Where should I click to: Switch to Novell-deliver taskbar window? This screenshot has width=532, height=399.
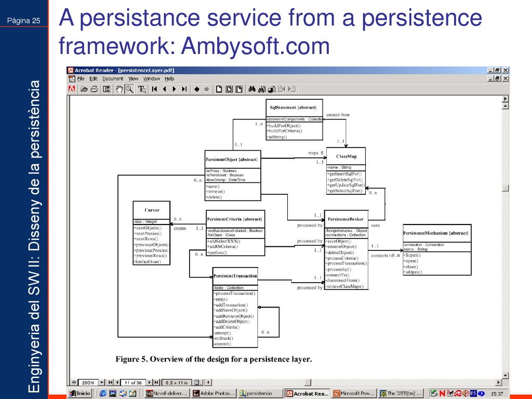[x=167, y=394]
